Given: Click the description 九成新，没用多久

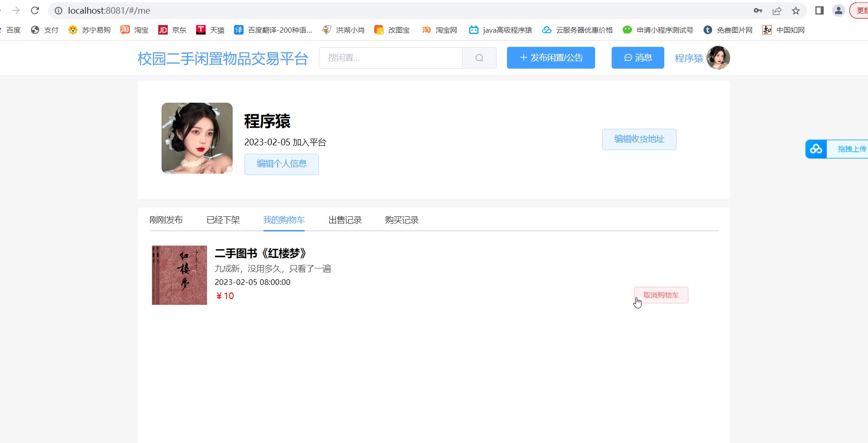Looking at the screenshot, I should (x=273, y=269).
